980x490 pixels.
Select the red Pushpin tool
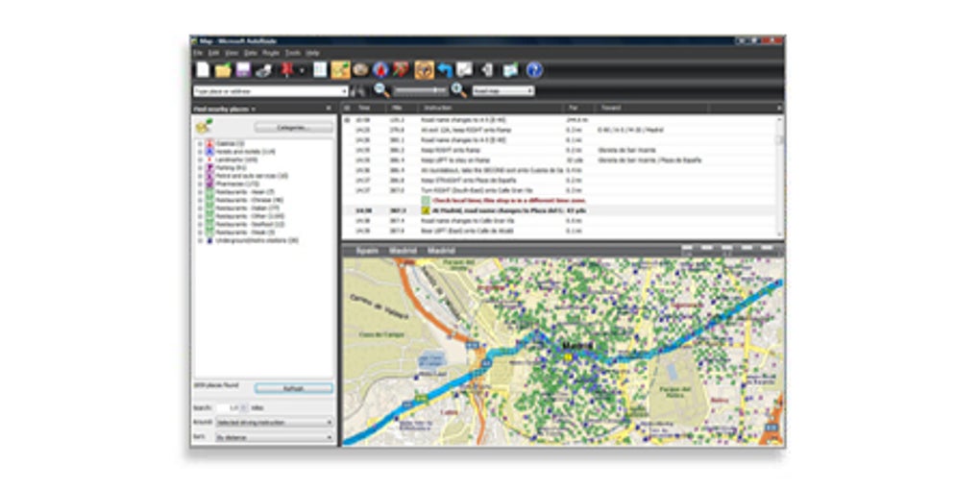pyautogui.click(x=287, y=69)
